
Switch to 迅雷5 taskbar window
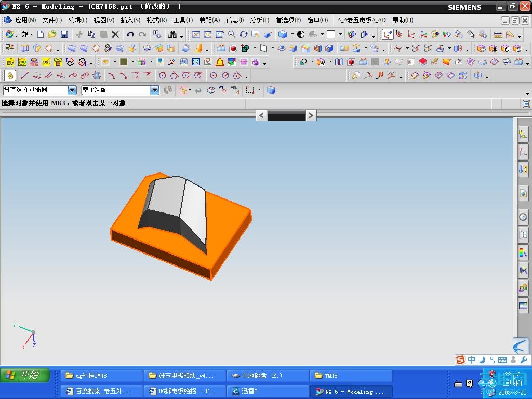coord(268,391)
